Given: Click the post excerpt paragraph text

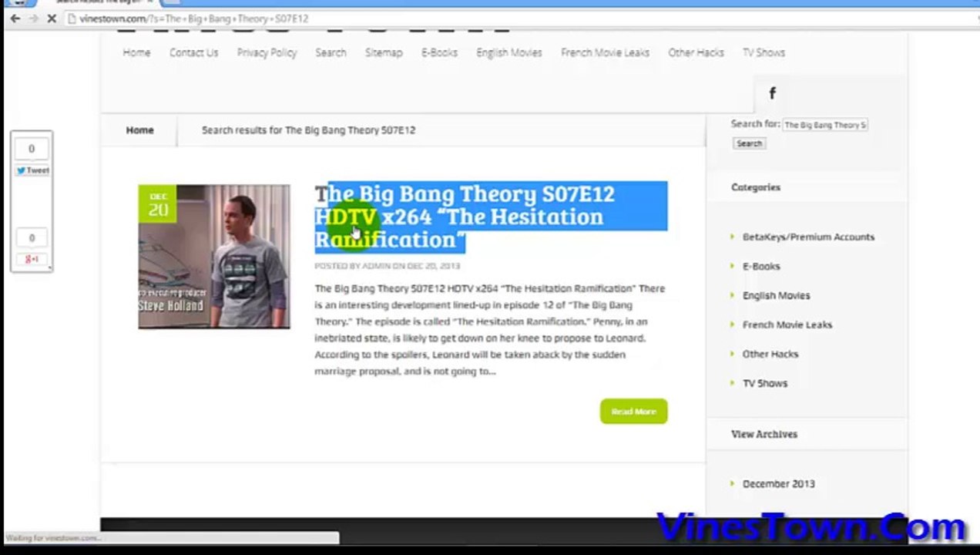Looking at the screenshot, I should tap(490, 330).
